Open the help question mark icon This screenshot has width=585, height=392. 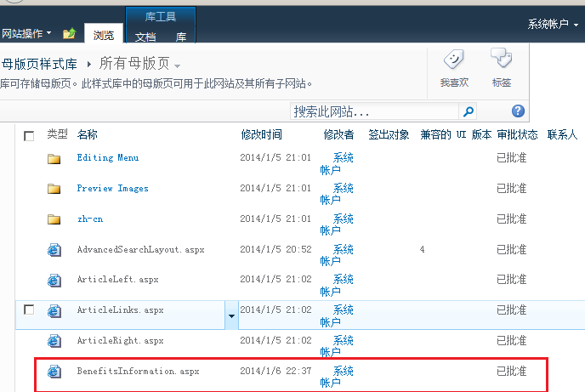pyautogui.click(x=518, y=111)
